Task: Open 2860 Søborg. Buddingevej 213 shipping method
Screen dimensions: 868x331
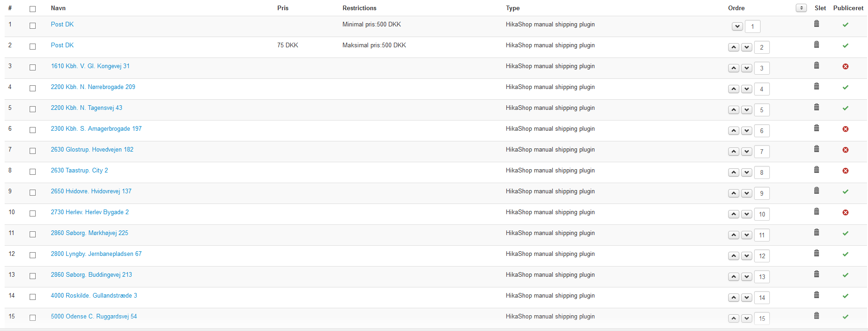Action: coord(91,274)
